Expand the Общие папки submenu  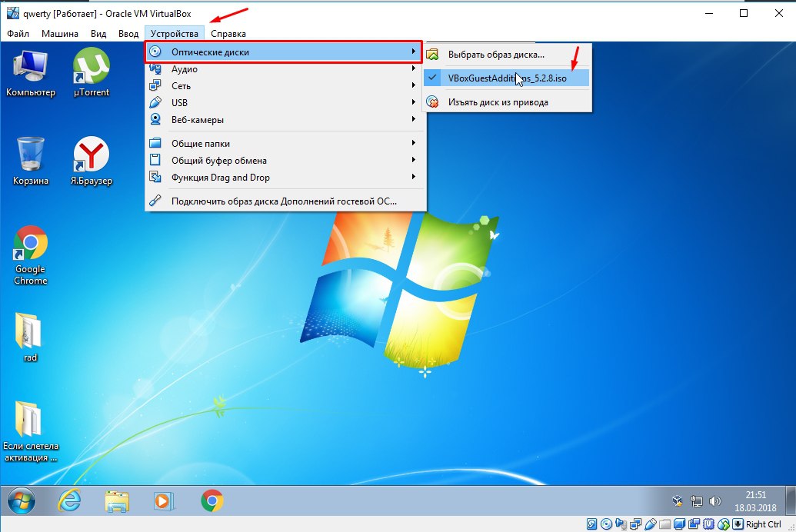coord(285,144)
